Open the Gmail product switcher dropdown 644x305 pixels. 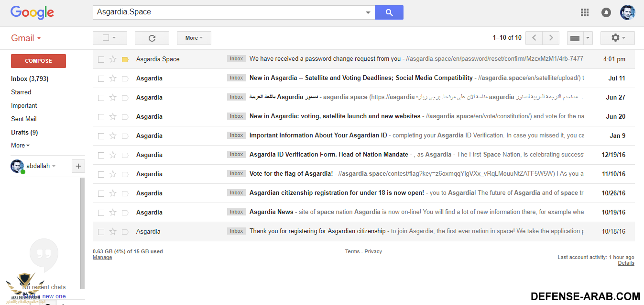point(26,38)
